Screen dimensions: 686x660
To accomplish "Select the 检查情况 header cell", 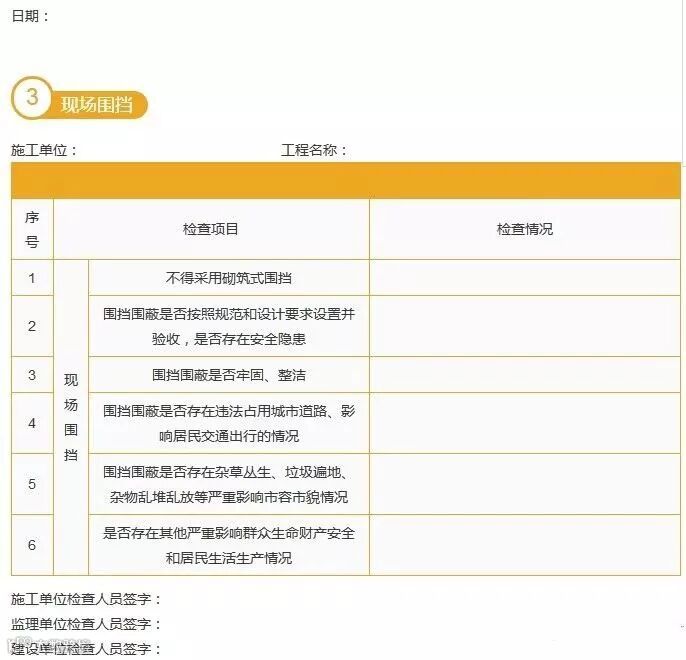I will point(525,229).
